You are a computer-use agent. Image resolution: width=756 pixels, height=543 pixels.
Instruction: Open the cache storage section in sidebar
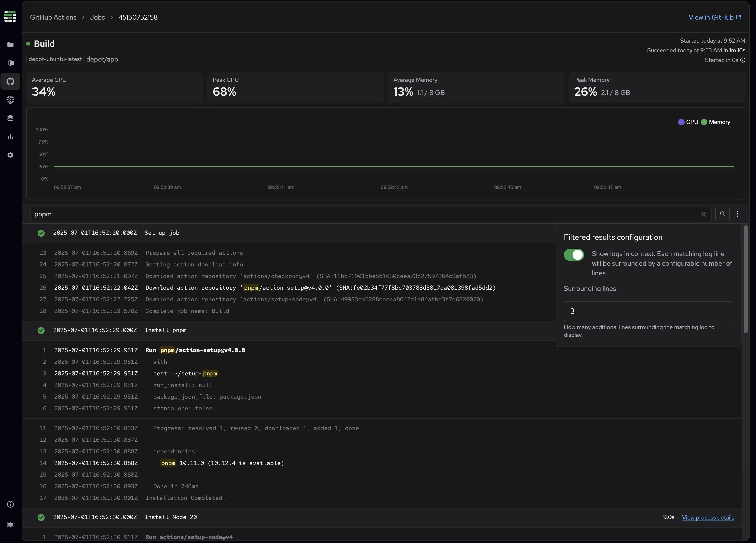point(10,118)
